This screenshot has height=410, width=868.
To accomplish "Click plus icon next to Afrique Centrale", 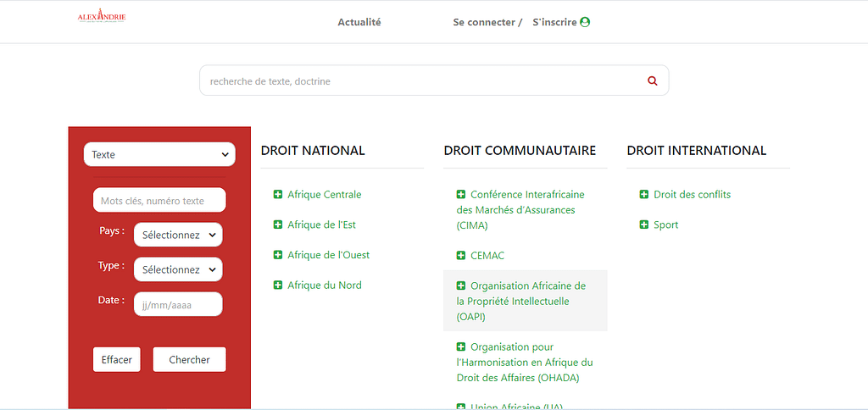I will 278,195.
